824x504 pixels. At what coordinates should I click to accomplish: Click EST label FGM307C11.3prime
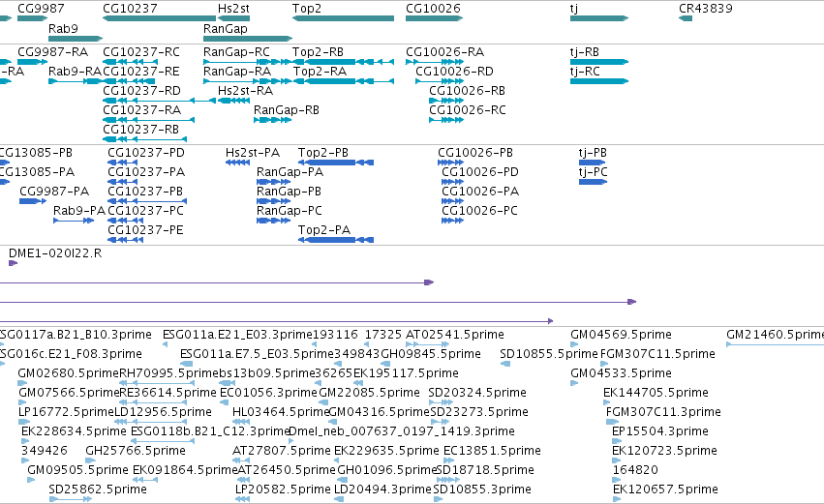663,413
